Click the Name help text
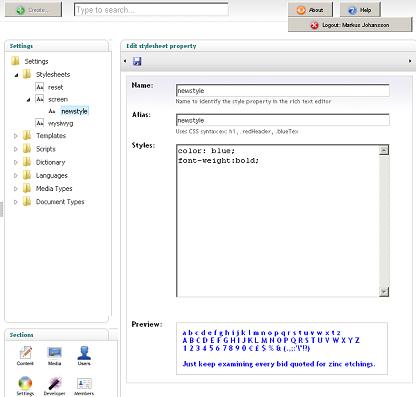The image size is (416, 397). click(253, 101)
